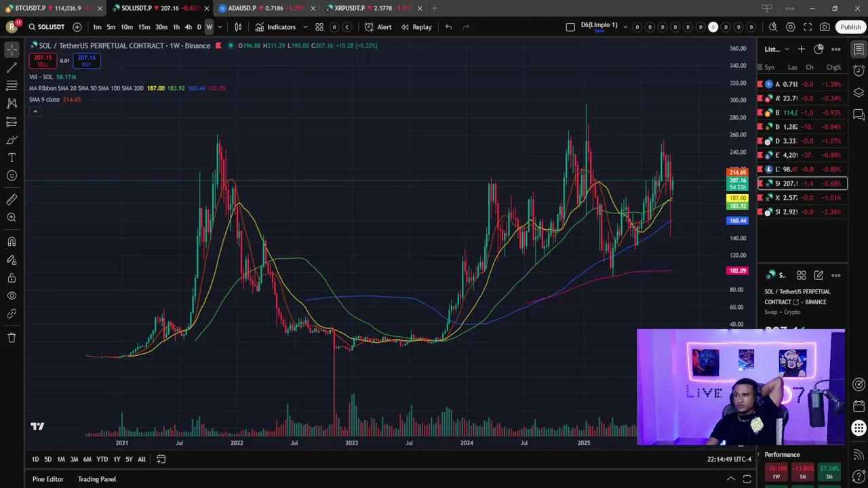Select the brush drawing tool

pyautogui.click(x=12, y=140)
